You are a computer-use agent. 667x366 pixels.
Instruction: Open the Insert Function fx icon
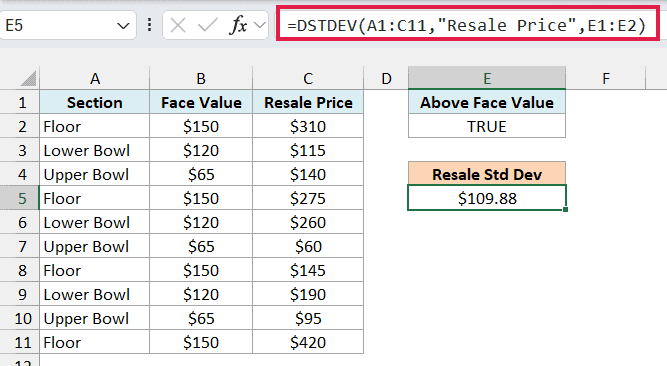[238, 26]
